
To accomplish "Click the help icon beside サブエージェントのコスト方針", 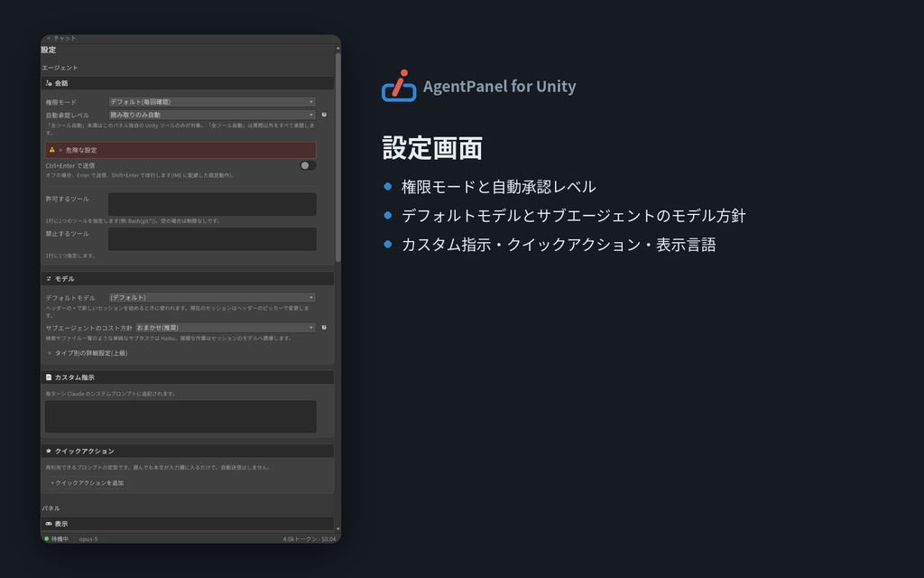I will coord(324,327).
